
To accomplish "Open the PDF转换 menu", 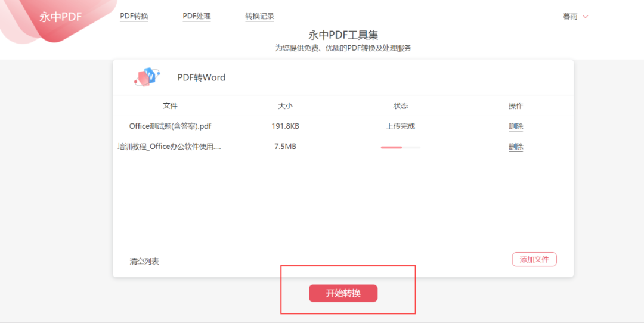I will 134,17.
